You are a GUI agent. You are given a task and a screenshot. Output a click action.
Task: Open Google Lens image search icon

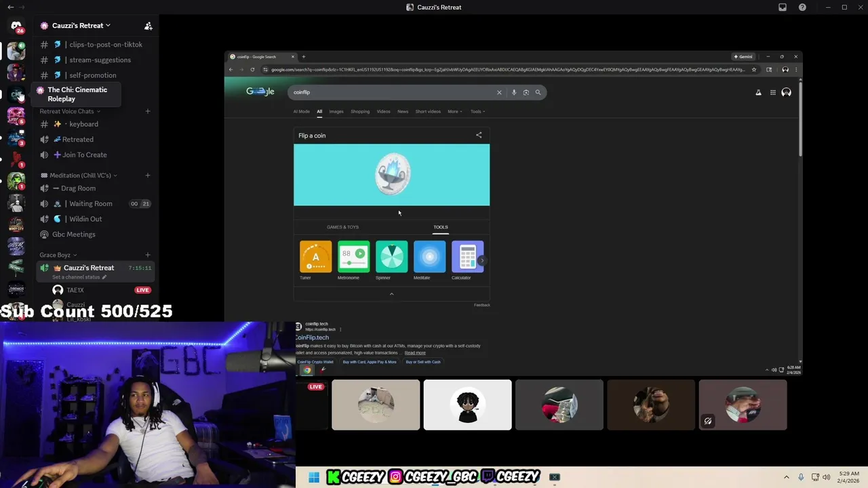click(x=526, y=92)
